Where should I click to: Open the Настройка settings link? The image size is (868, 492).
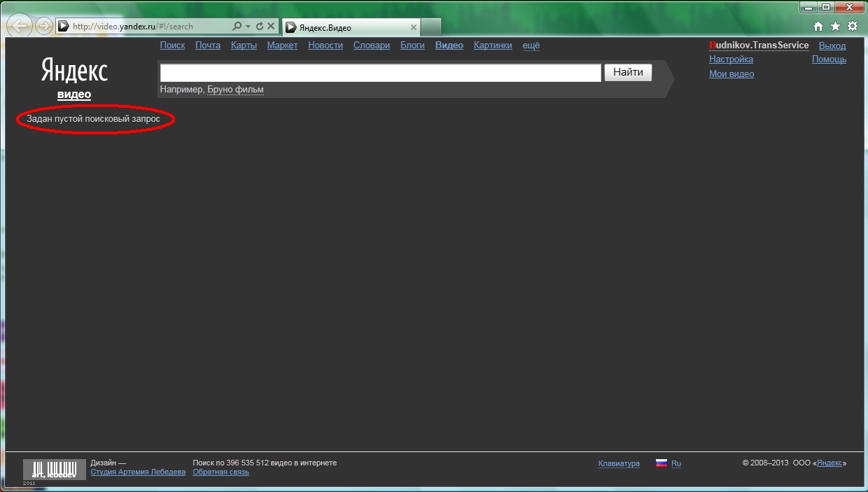[731, 59]
